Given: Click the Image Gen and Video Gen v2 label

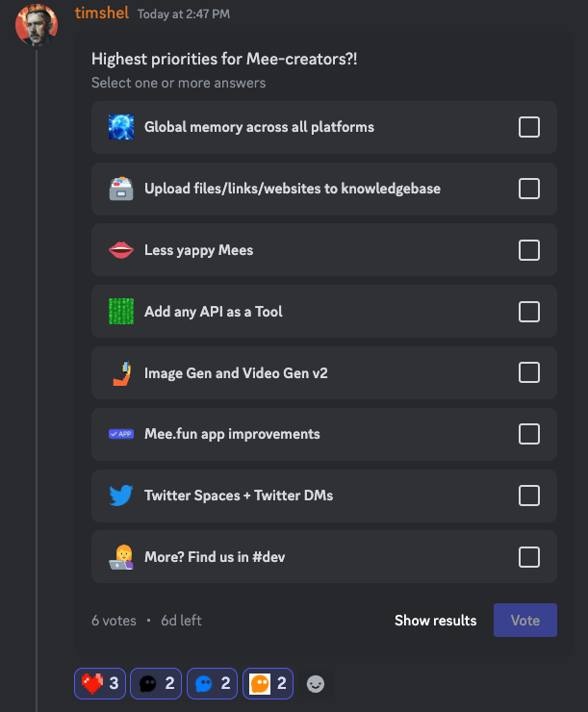Looking at the screenshot, I should [236, 373].
